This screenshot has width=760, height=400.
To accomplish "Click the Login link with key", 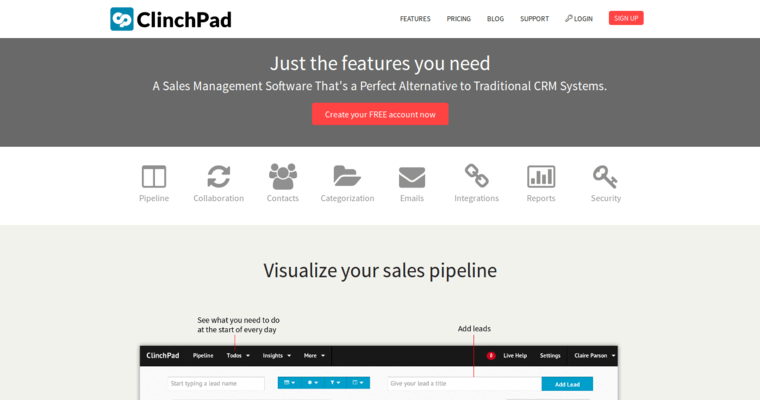I will (x=579, y=19).
